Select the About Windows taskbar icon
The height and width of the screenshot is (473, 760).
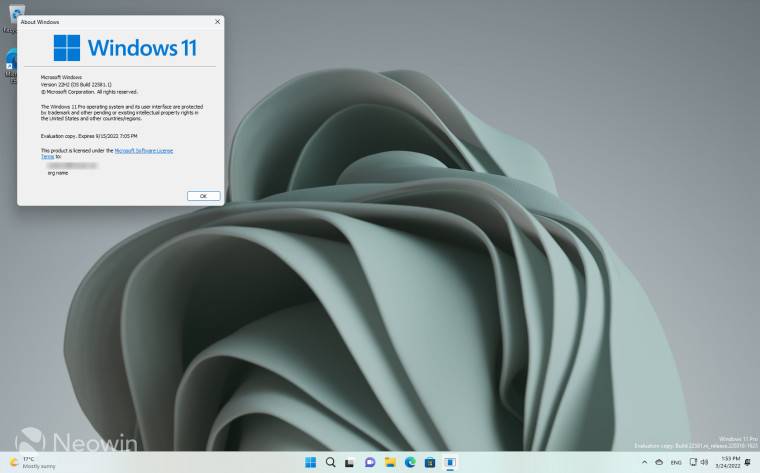(x=450, y=462)
